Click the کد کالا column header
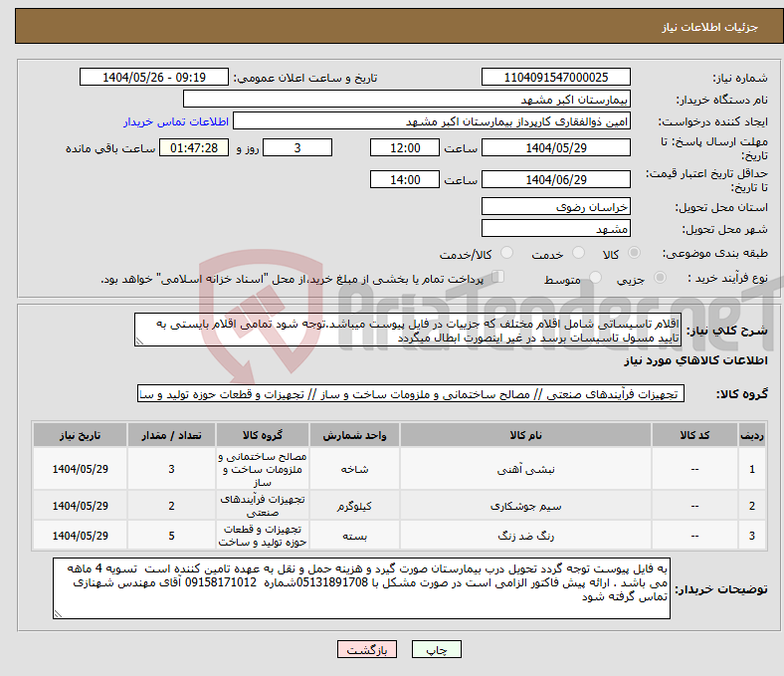This screenshot has width=784, height=676. [694, 435]
